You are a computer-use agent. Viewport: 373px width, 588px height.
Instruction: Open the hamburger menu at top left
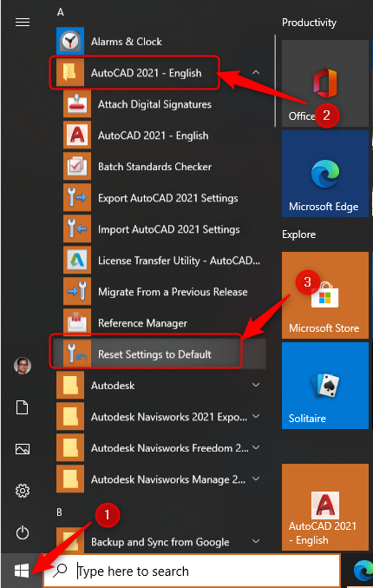pyautogui.click(x=22, y=23)
